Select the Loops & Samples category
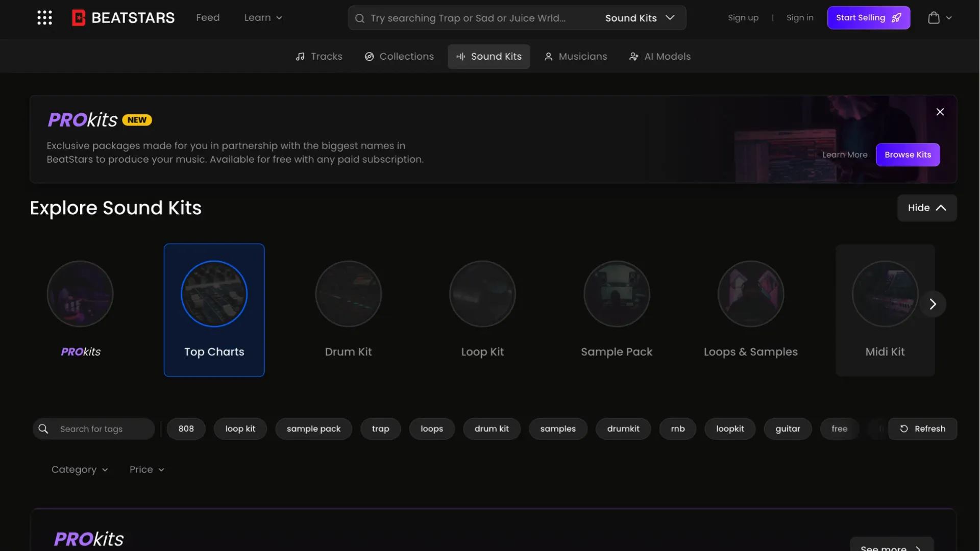This screenshot has height=551, width=980. [751, 310]
